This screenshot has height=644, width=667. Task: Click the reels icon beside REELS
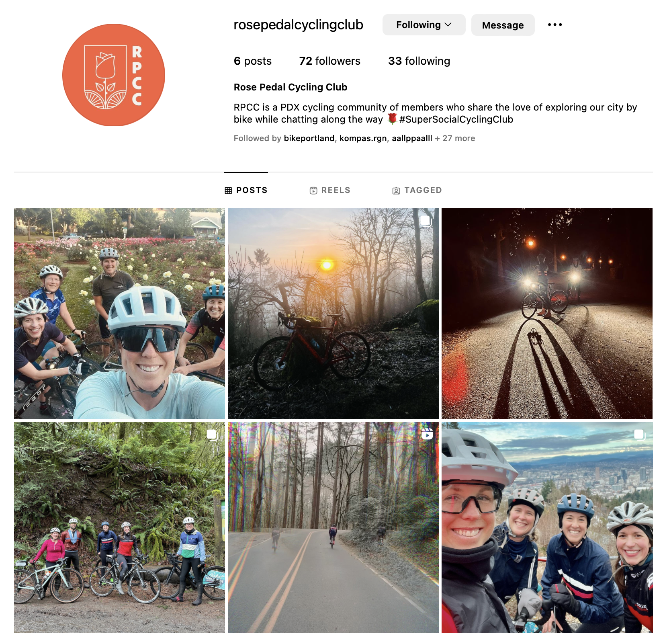tap(313, 191)
